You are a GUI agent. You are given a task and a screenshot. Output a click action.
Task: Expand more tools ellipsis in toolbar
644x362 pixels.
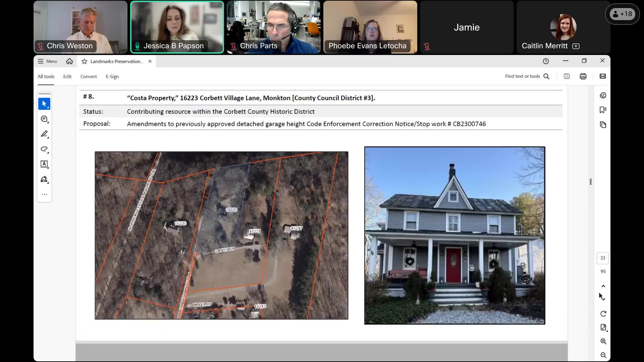click(x=44, y=194)
